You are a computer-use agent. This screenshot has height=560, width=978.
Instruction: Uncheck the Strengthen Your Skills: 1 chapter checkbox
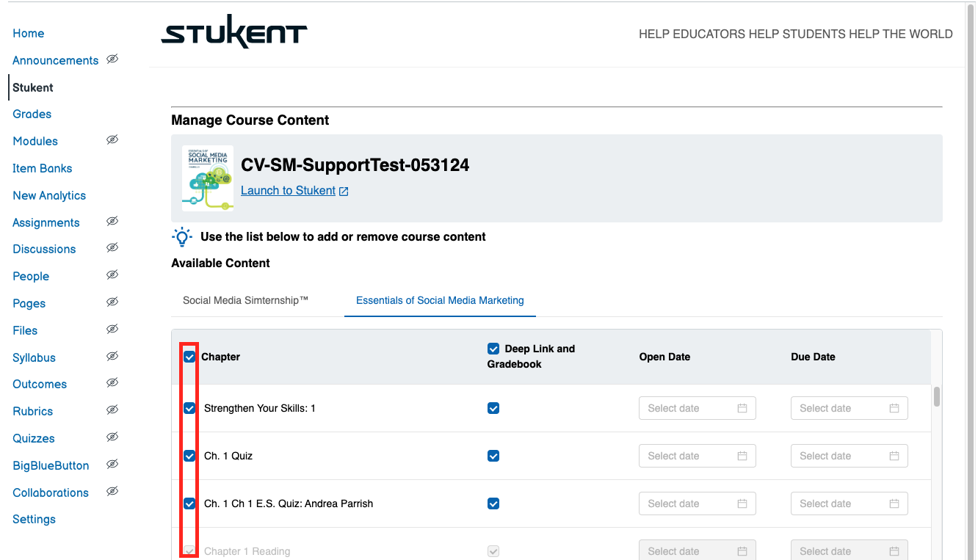(x=189, y=408)
